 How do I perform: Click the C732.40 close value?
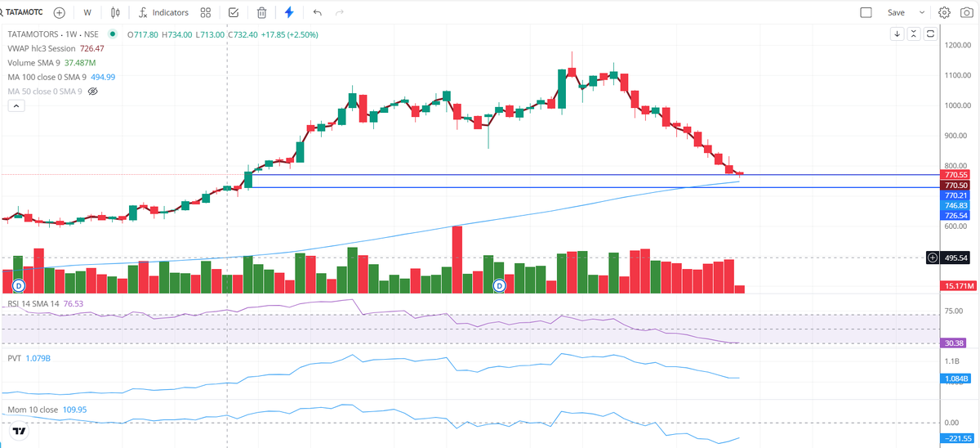(x=241, y=34)
